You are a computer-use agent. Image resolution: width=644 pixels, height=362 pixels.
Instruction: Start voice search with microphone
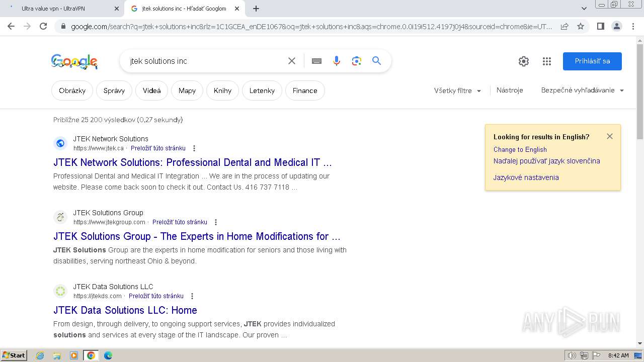point(337,61)
